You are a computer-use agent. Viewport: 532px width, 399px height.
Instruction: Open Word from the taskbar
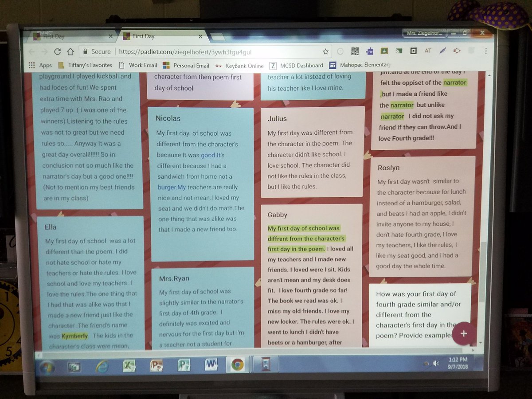pyautogui.click(x=211, y=365)
